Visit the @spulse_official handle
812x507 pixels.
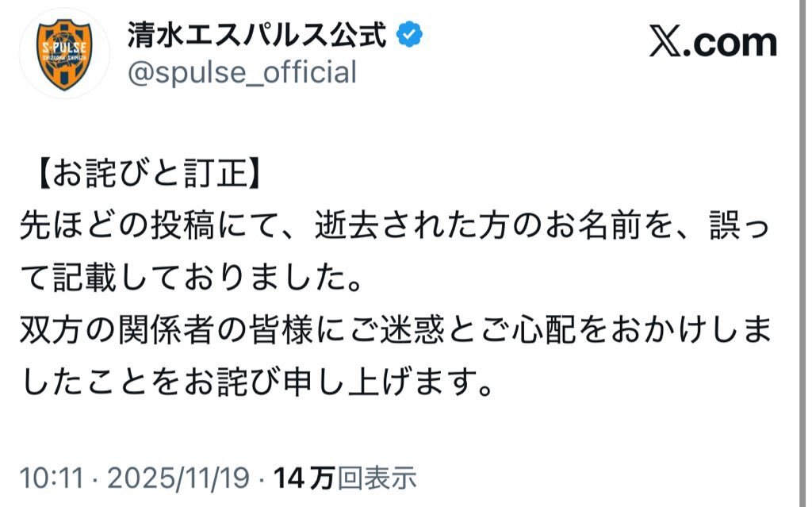pos(241,73)
